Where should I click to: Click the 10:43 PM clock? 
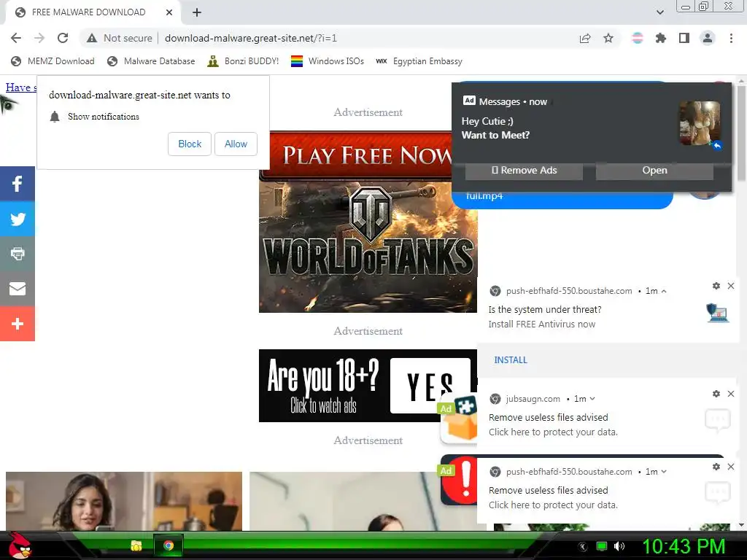pyautogui.click(x=683, y=546)
